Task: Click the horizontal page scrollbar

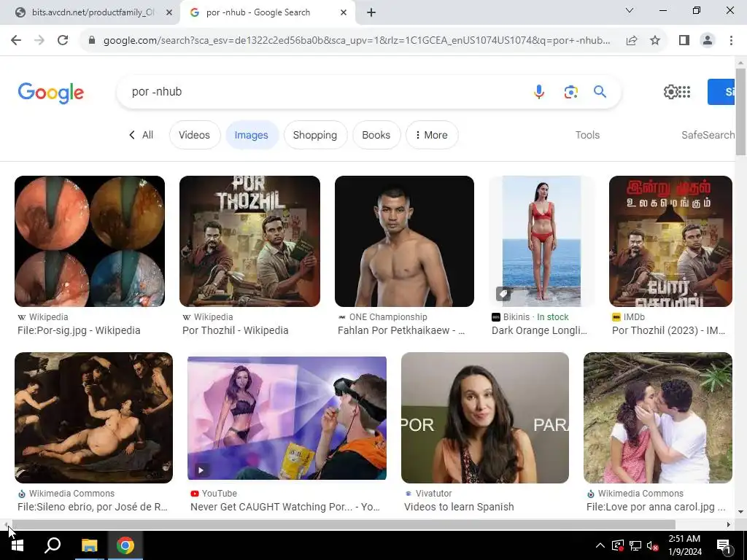Action: point(344,525)
